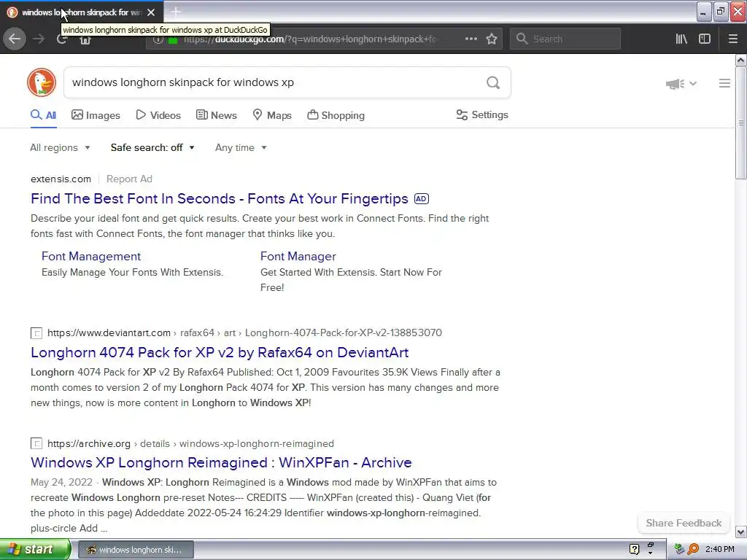The height and width of the screenshot is (560, 747).
Task: Click the browser home icon
Action: coord(85,40)
